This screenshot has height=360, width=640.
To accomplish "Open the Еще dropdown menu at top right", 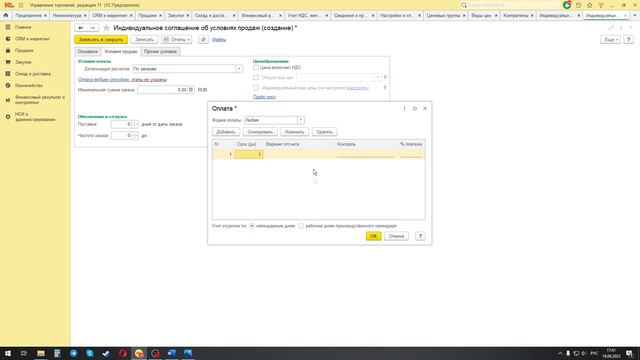I will [x=610, y=40].
